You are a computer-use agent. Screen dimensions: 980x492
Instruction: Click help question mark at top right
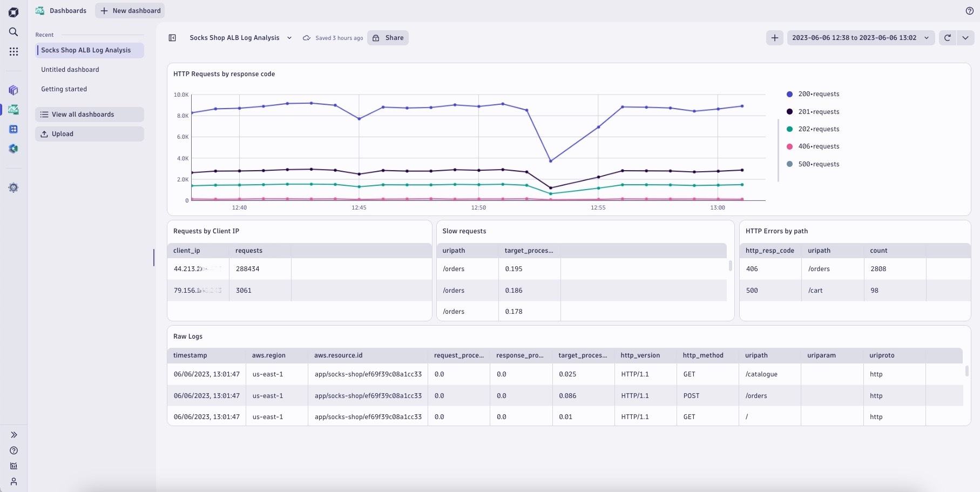969,11
